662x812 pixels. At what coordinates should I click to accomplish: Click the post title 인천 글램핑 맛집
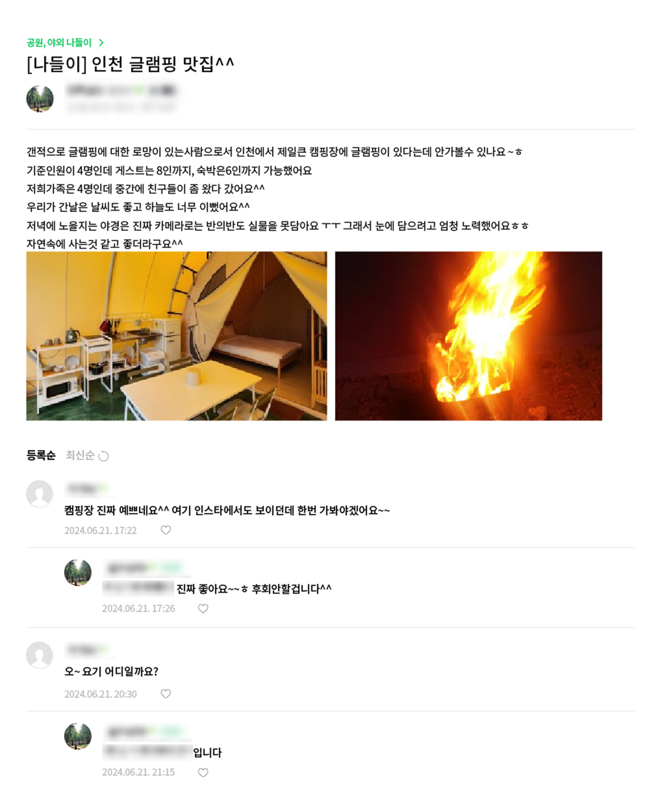tap(130, 64)
